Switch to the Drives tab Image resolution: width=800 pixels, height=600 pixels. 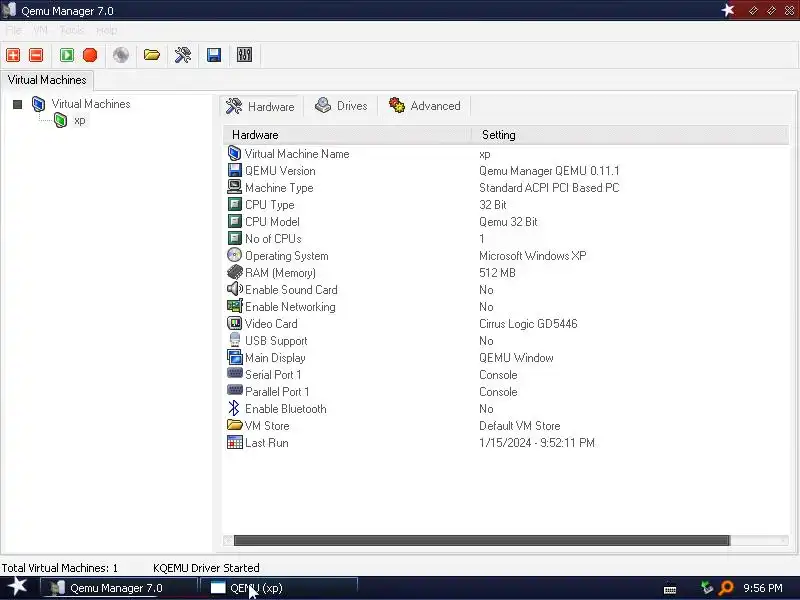(x=341, y=106)
